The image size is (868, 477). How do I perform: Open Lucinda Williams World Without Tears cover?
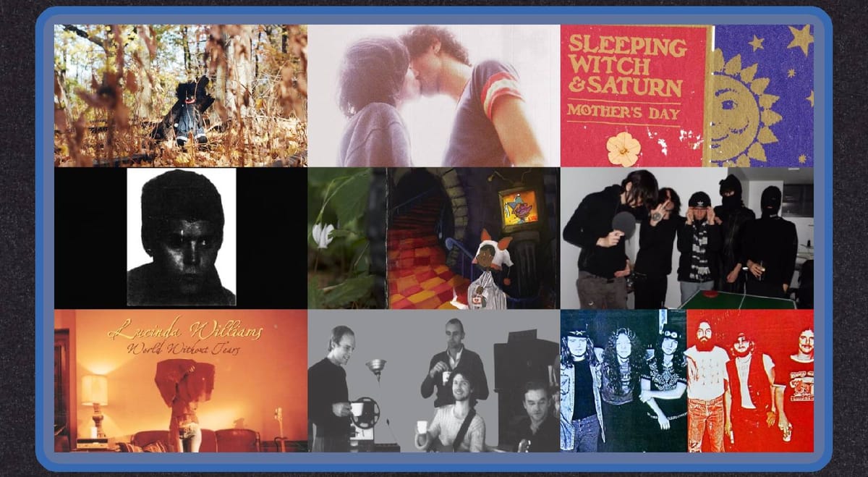click(x=180, y=380)
